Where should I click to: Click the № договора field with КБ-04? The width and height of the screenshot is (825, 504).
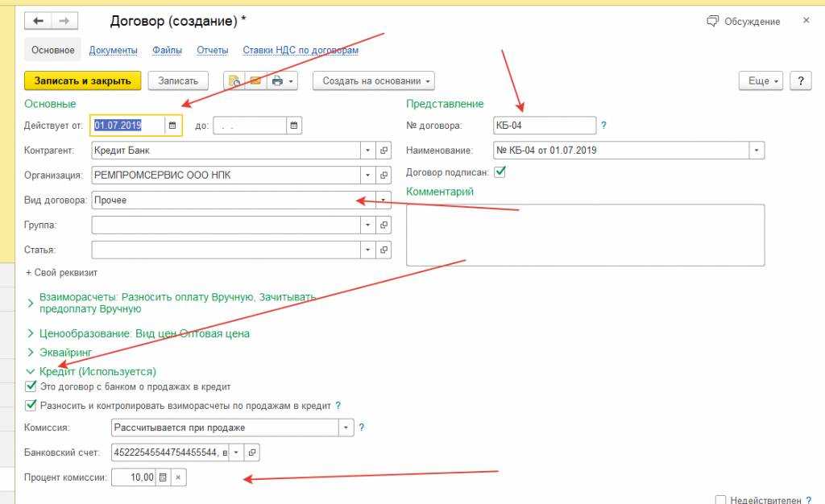(x=545, y=125)
